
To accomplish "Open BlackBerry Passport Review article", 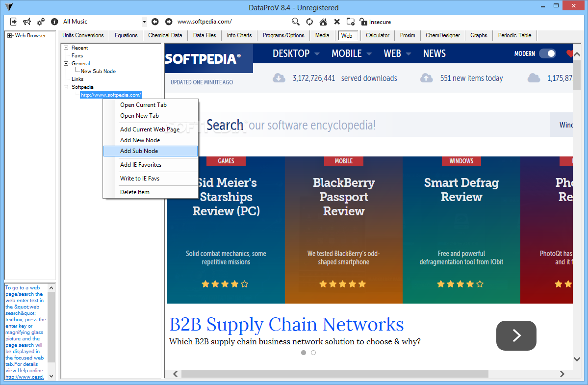I will tap(343, 197).
